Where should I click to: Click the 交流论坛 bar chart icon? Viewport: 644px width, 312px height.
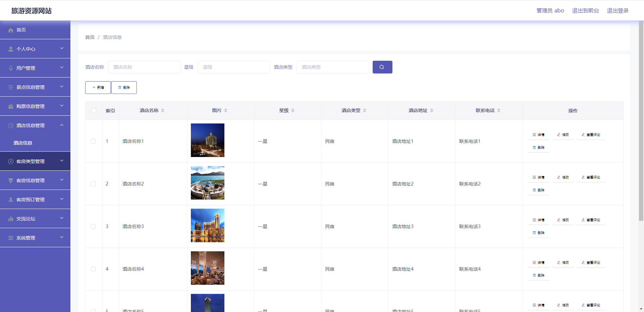pyautogui.click(x=11, y=219)
